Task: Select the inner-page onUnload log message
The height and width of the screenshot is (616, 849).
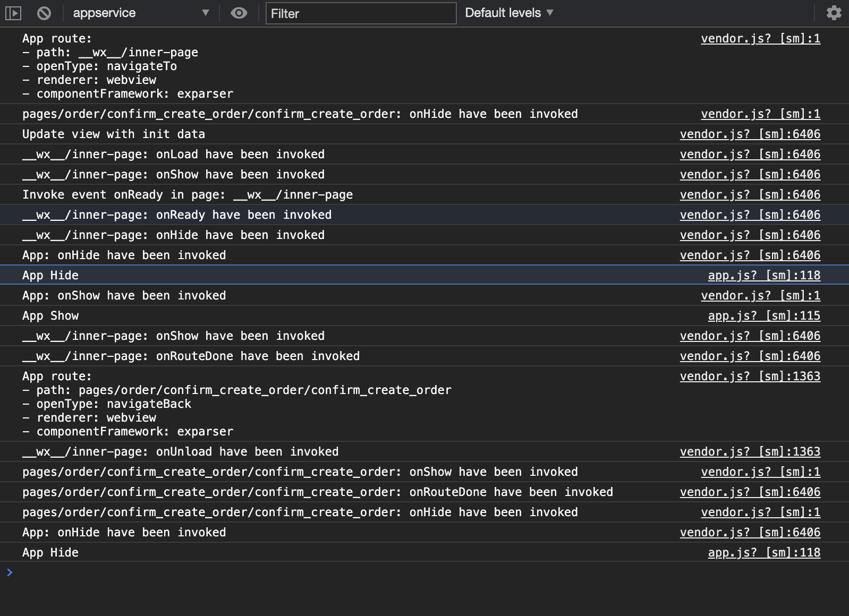Action: pyautogui.click(x=180, y=452)
